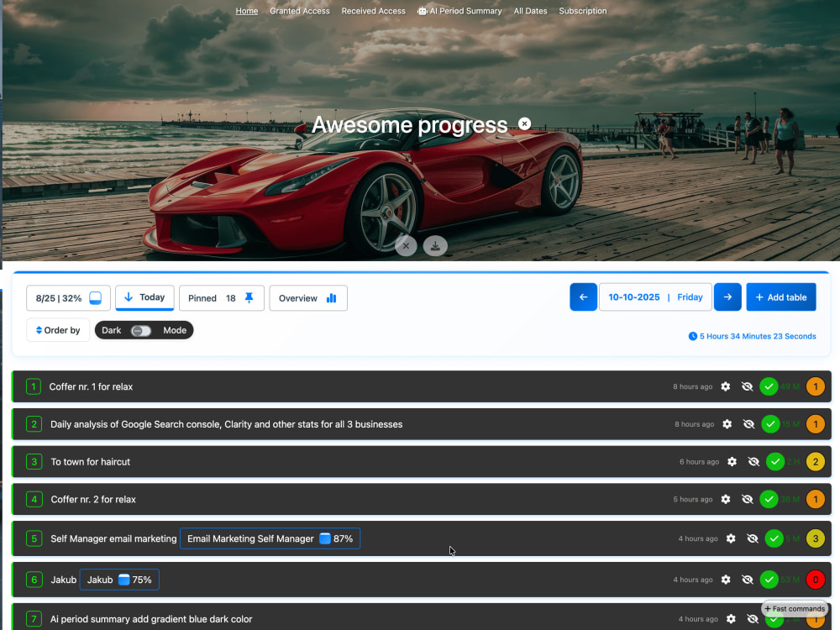This screenshot has height=630, width=840.
Task: Open the 10-10-2025 Friday date picker
Action: point(655,297)
